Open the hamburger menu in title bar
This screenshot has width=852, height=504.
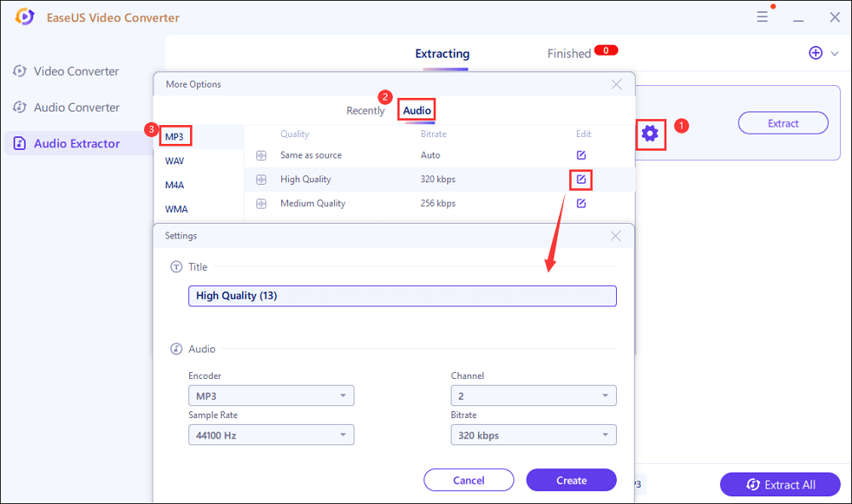pos(763,17)
